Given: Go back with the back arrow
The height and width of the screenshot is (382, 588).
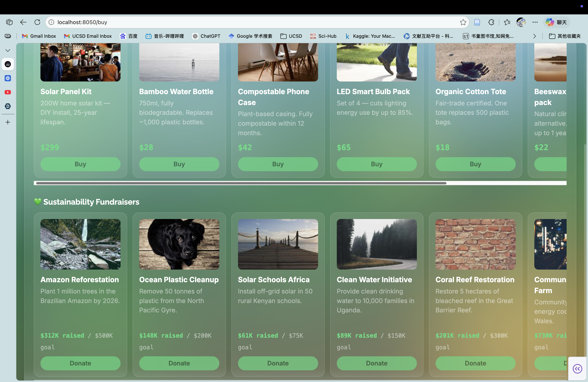Looking at the screenshot, I should (23, 22).
